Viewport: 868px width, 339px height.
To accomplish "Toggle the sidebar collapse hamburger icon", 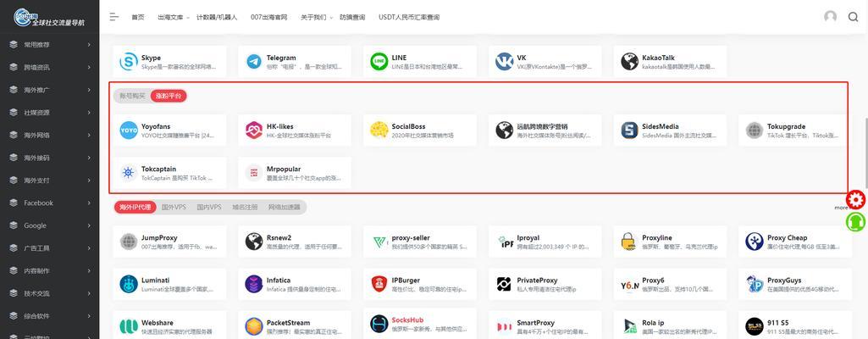I will coord(114,17).
